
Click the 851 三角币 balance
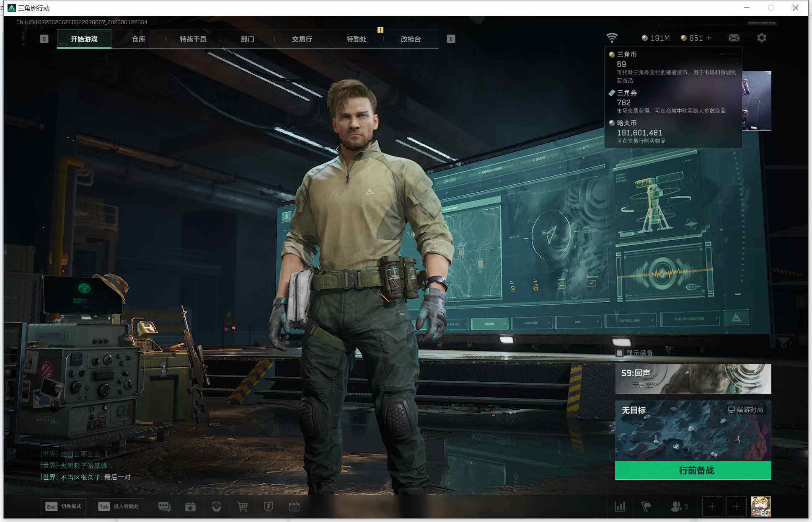[x=692, y=38]
